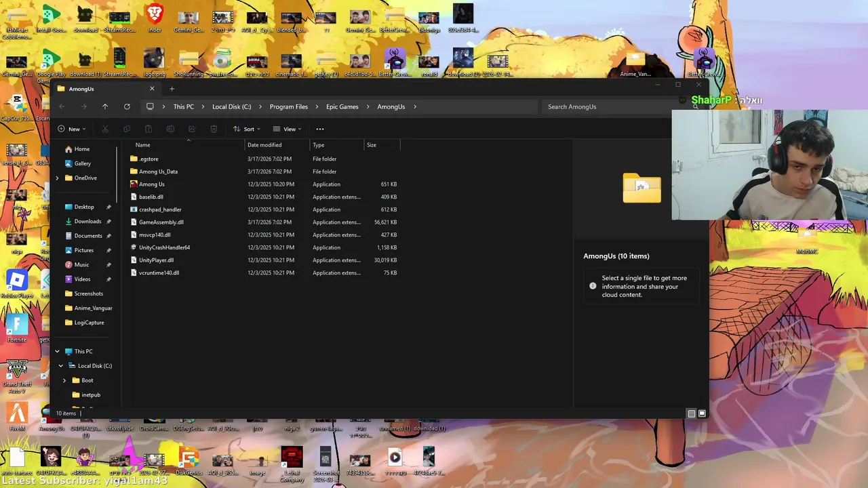Open Brave index desktop icon
This screenshot has height=488, width=868.
click(155, 18)
